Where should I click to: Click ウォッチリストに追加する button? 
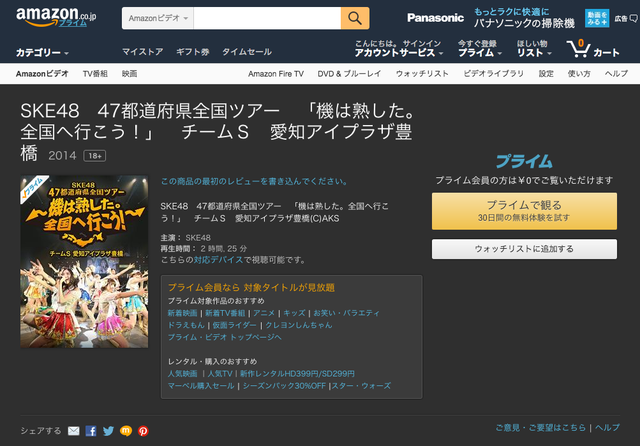click(524, 249)
